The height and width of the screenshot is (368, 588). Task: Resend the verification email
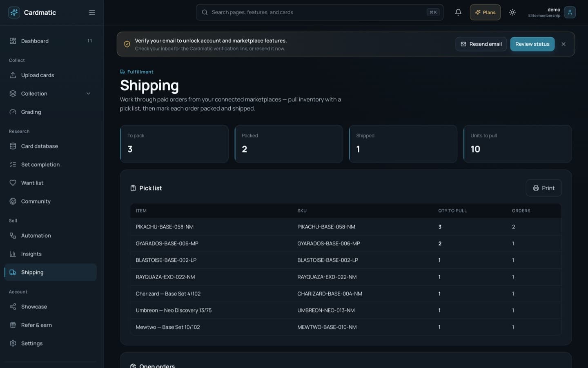[481, 44]
